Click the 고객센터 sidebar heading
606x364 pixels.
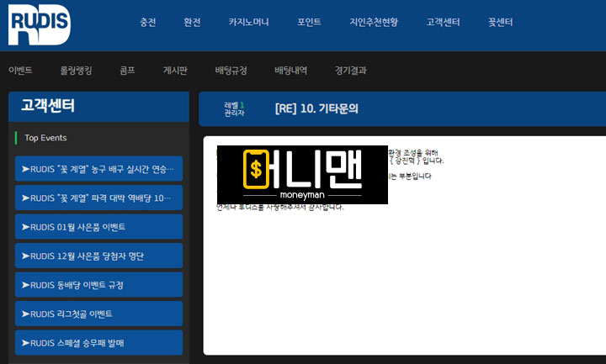[x=48, y=105]
